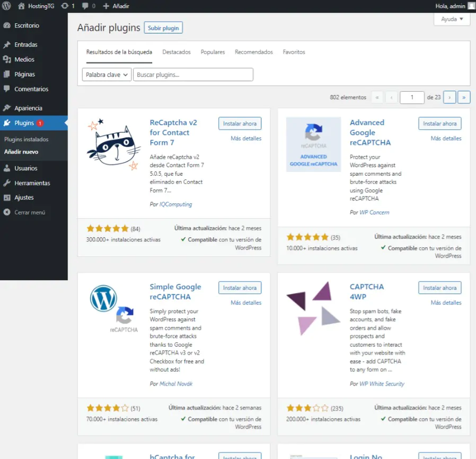Click the Ajustes settings icon
The image size is (476, 459).
click(x=7, y=197)
